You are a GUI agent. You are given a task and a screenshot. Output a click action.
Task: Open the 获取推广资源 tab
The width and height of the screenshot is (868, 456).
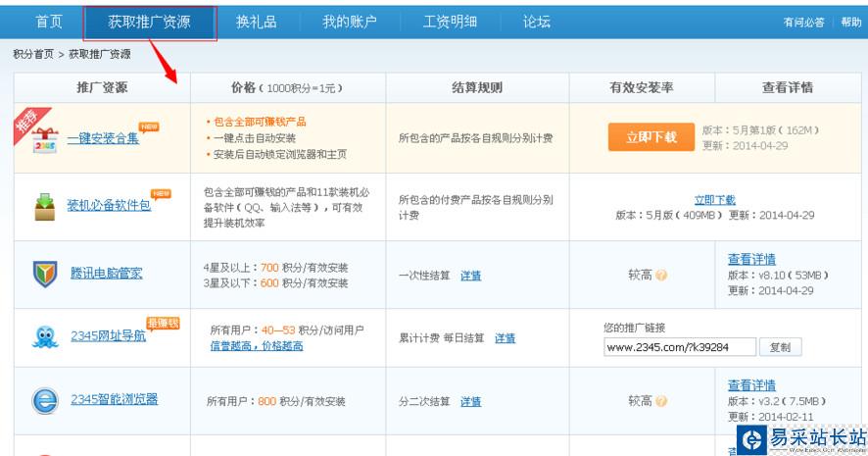click(x=150, y=23)
